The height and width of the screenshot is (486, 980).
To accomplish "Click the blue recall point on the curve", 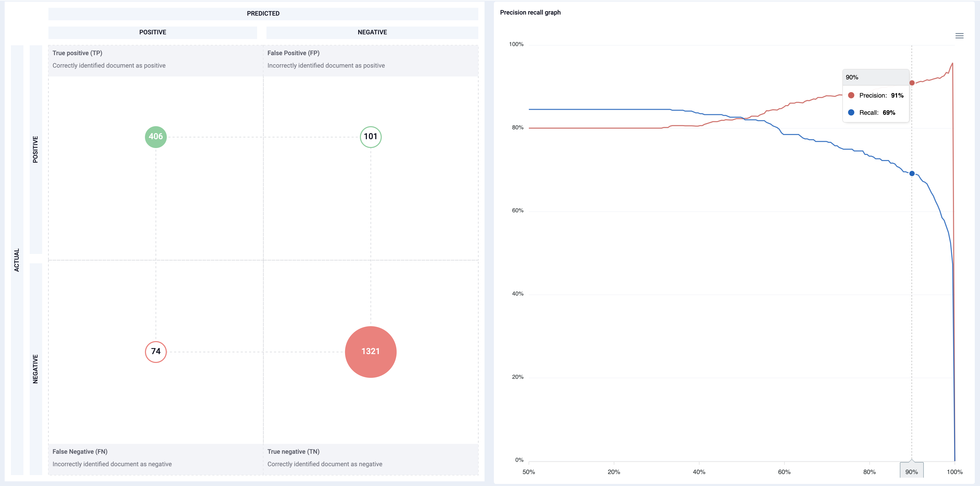I will pos(912,174).
